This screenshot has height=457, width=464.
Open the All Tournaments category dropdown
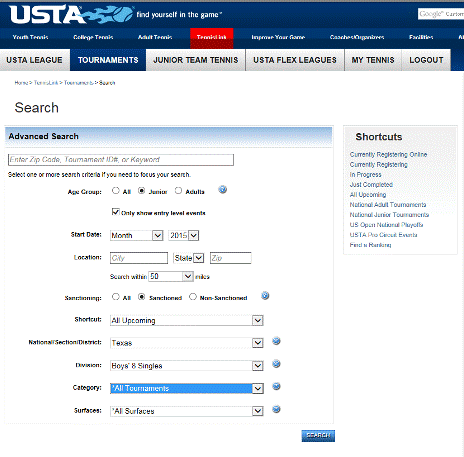click(187, 388)
